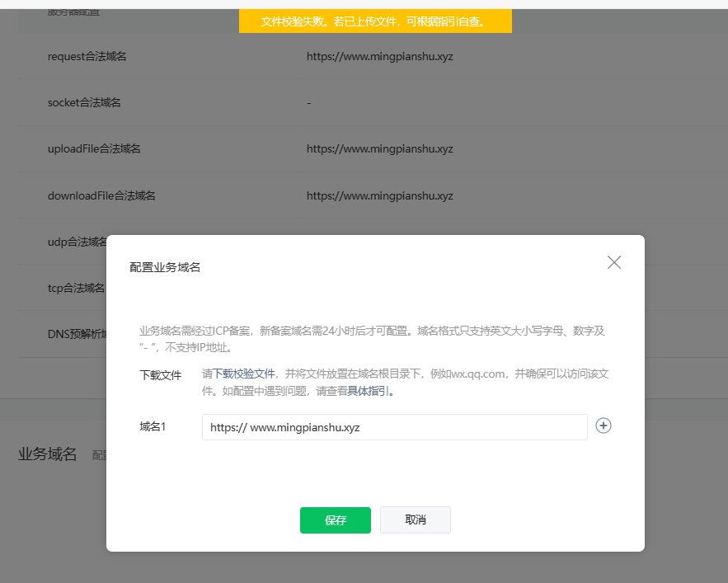Click the downloadFile domain URL value

click(x=380, y=195)
